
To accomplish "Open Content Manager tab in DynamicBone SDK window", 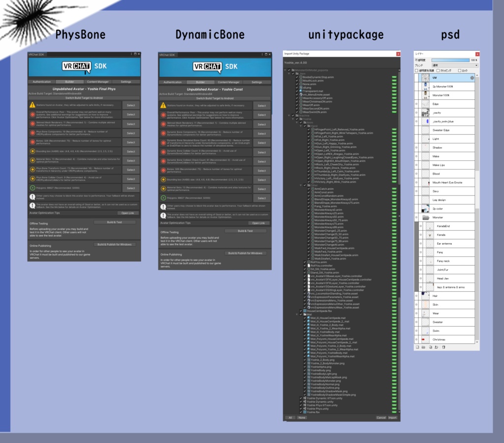I will (x=228, y=82).
